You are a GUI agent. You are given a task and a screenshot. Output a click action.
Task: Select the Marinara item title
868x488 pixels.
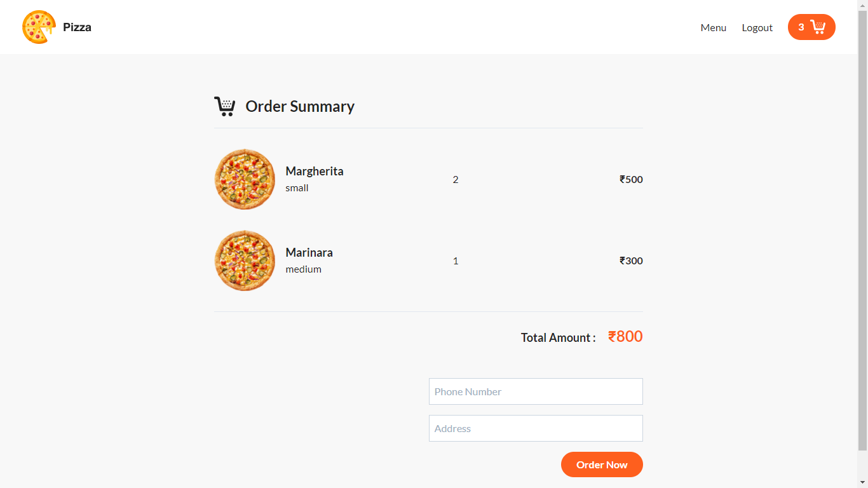point(309,252)
